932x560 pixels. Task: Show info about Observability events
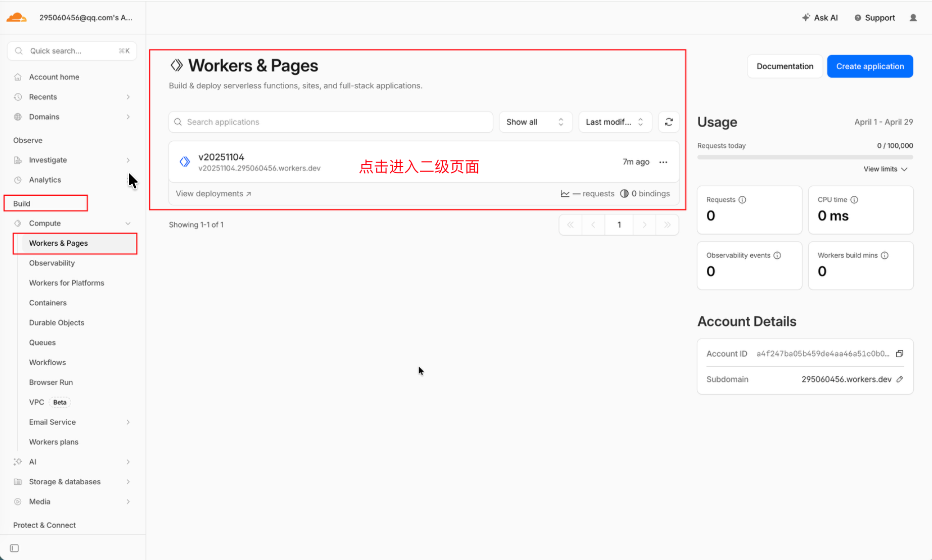[777, 255]
